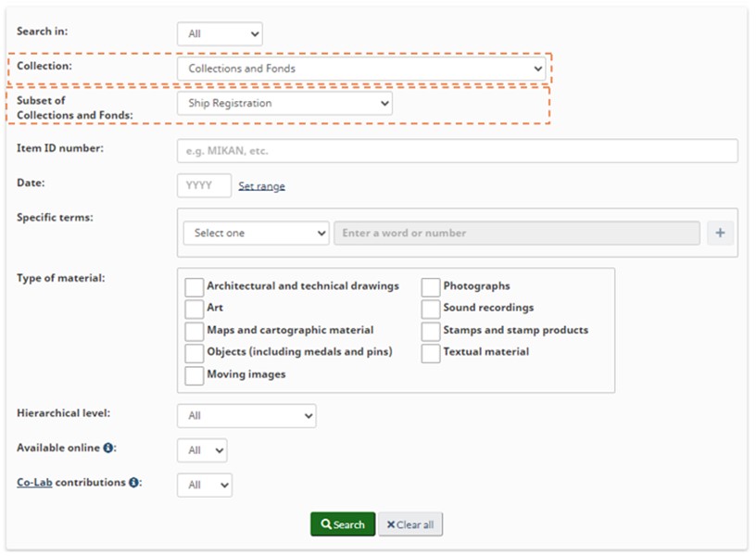
Task: Tick Stamps and stamp products checkbox
Action: coord(430,331)
